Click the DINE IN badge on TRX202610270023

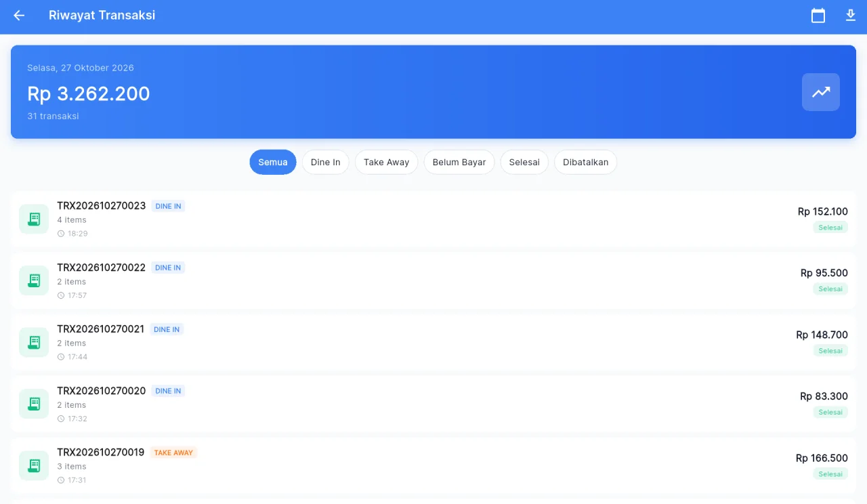click(x=169, y=206)
